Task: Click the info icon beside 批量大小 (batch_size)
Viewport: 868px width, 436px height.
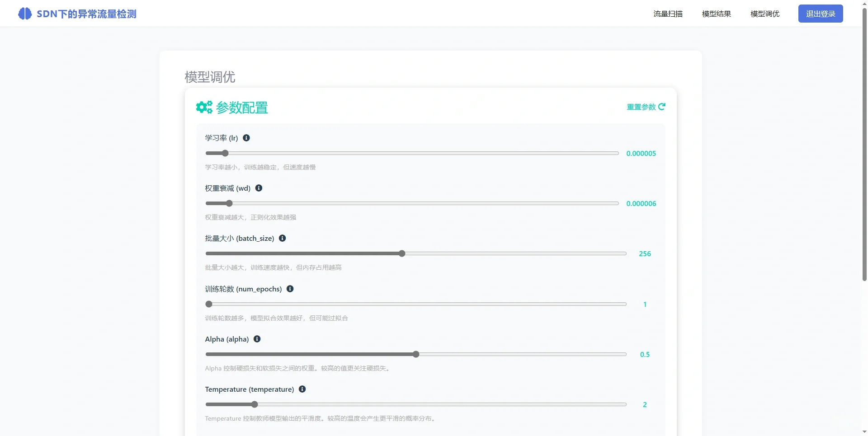Action: pos(282,238)
